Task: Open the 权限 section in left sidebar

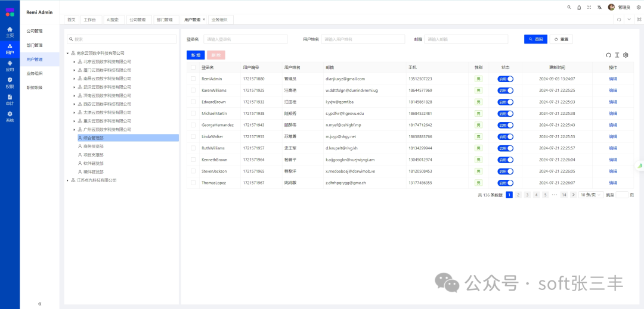Action: pyautogui.click(x=10, y=83)
